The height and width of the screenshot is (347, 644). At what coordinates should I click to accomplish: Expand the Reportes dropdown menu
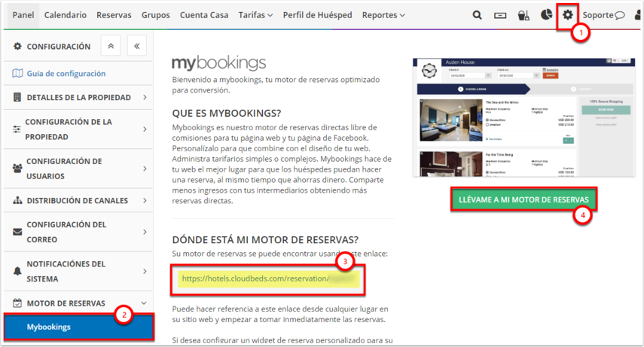pos(383,15)
